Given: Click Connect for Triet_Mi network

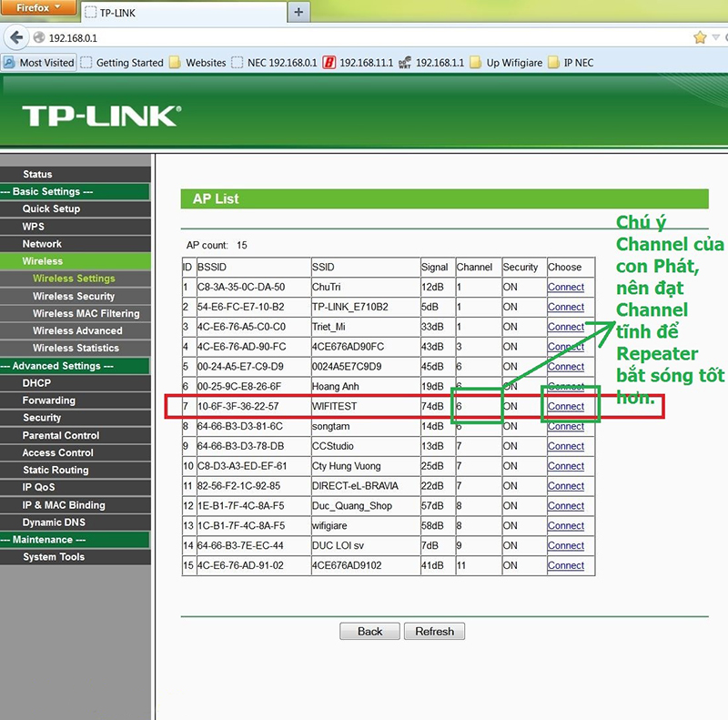Looking at the screenshot, I should click(565, 327).
